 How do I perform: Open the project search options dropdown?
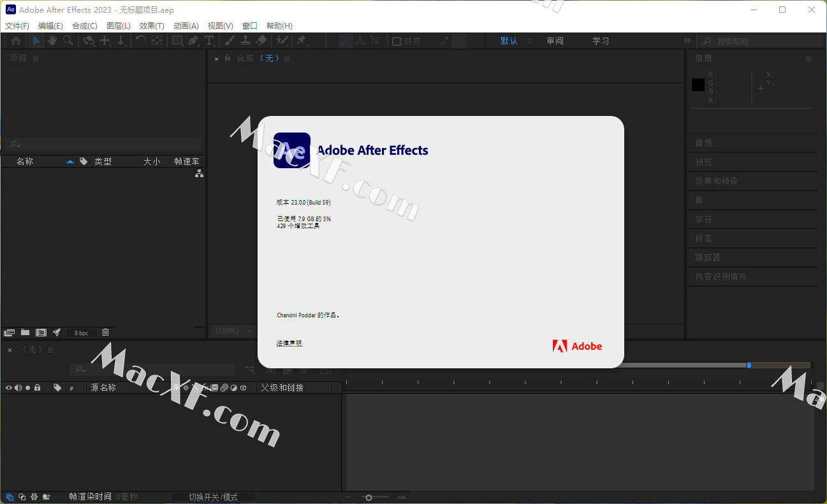click(x=15, y=145)
